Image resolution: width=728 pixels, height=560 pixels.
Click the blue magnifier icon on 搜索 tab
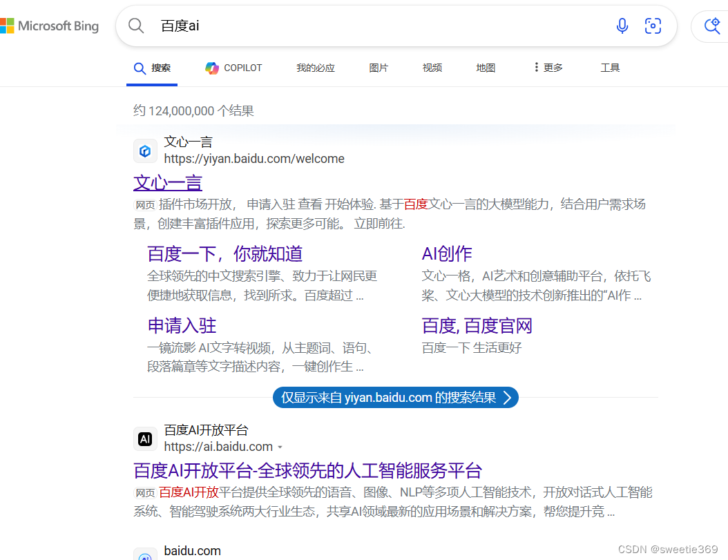[x=140, y=68]
